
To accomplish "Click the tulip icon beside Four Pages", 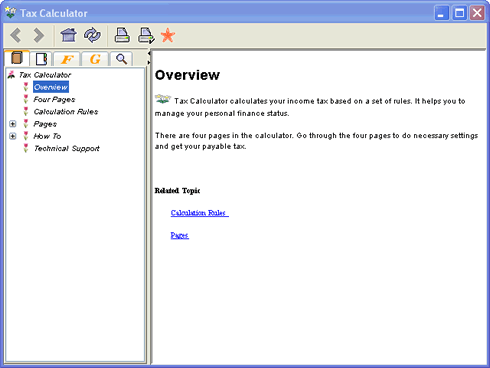I will pos(26,99).
